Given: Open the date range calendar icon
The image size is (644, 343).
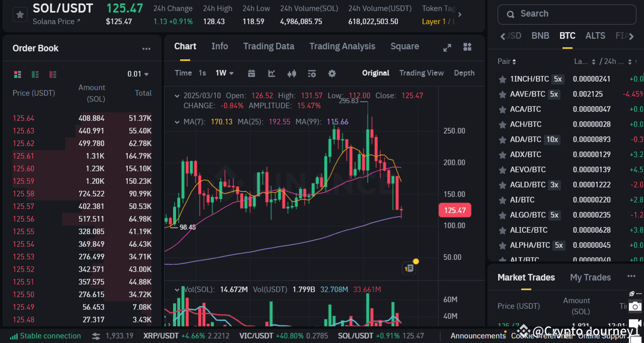Looking at the screenshot, I should [252, 74].
